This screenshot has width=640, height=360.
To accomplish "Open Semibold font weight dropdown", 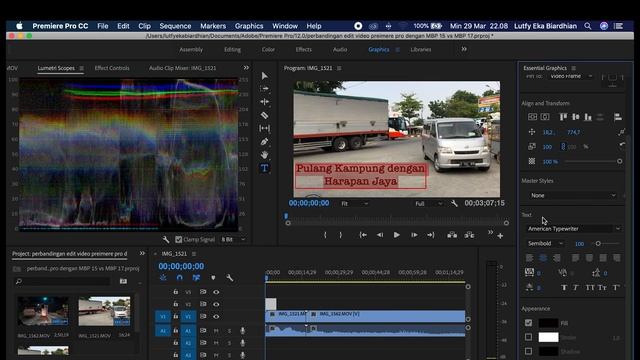I will pyautogui.click(x=545, y=243).
